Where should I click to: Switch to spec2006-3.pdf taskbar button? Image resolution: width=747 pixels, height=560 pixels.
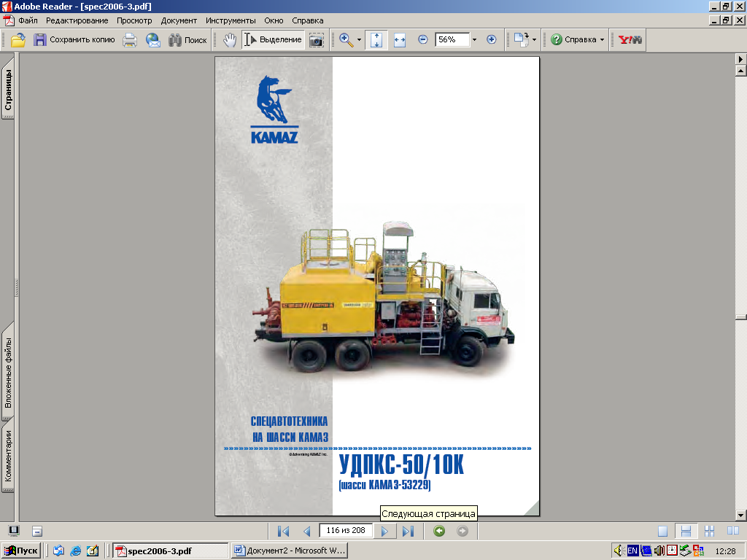(x=171, y=551)
